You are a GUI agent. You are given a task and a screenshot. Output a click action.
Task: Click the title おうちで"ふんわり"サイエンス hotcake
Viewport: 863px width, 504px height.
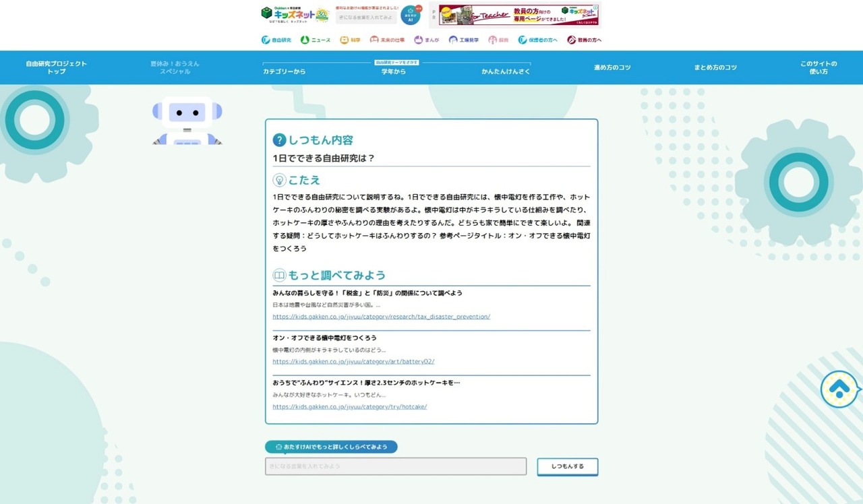pyautogui.click(x=366, y=383)
